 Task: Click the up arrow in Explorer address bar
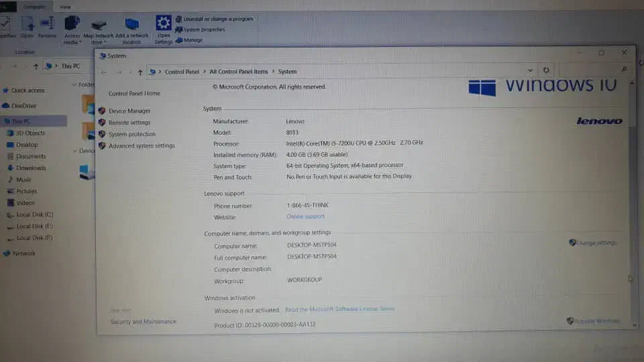click(36, 66)
